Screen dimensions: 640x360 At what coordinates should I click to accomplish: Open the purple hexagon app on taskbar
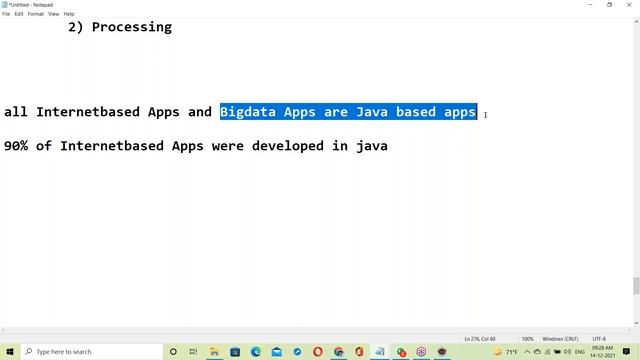pyautogui.click(x=421, y=351)
